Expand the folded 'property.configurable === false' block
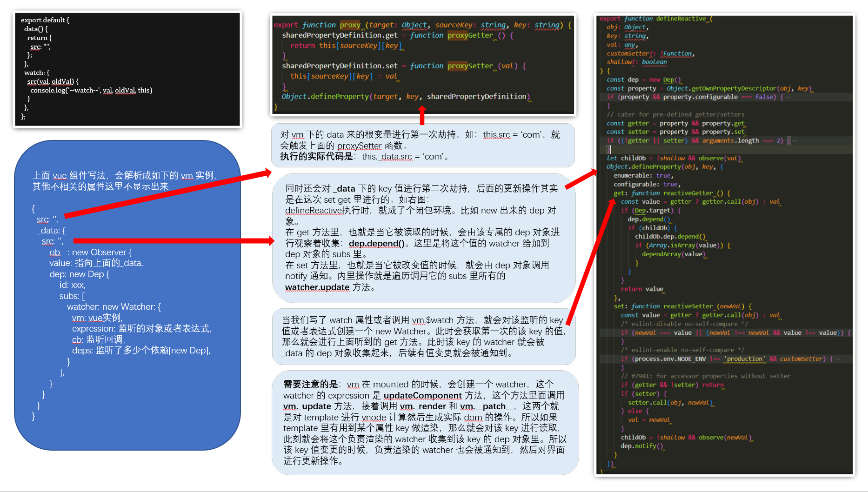Image resolution: width=868 pixels, height=492 pixels. pos(788,97)
